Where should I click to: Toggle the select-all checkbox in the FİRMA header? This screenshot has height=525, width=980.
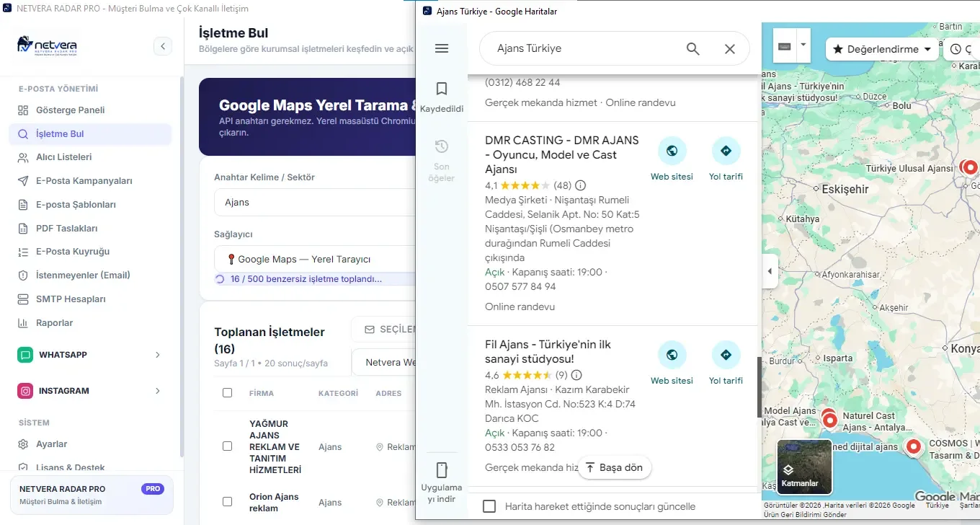(x=228, y=393)
